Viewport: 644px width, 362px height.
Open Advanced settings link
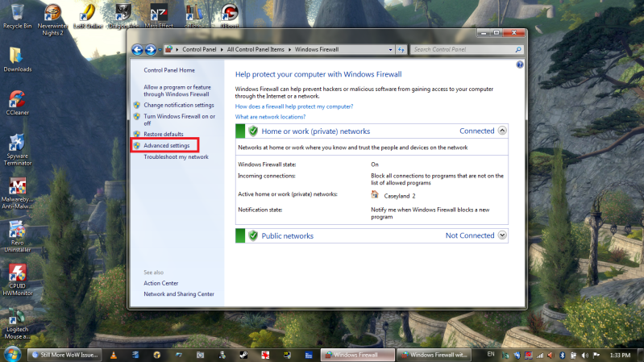coord(166,145)
